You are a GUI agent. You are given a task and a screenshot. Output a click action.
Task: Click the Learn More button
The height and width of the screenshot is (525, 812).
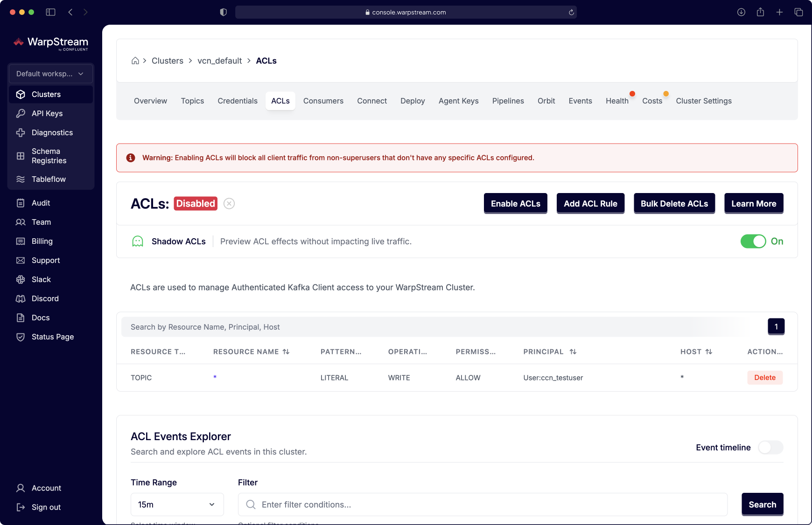click(754, 204)
